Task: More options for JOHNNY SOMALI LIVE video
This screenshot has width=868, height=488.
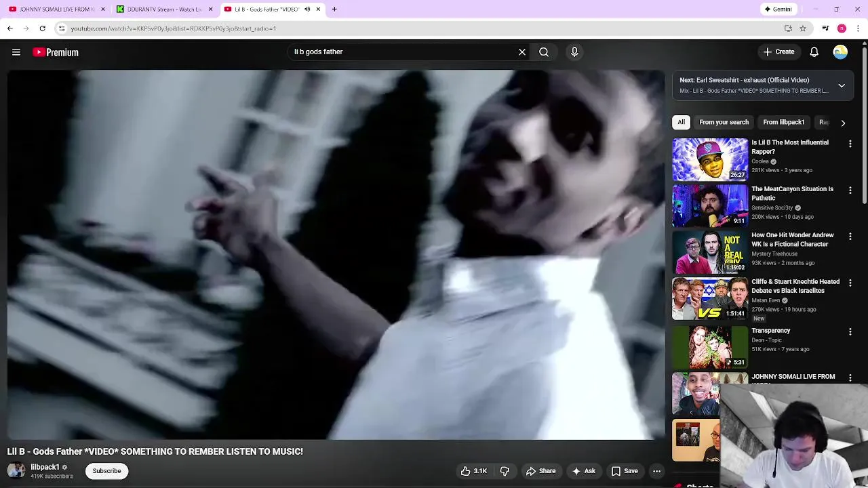Action: click(x=850, y=378)
